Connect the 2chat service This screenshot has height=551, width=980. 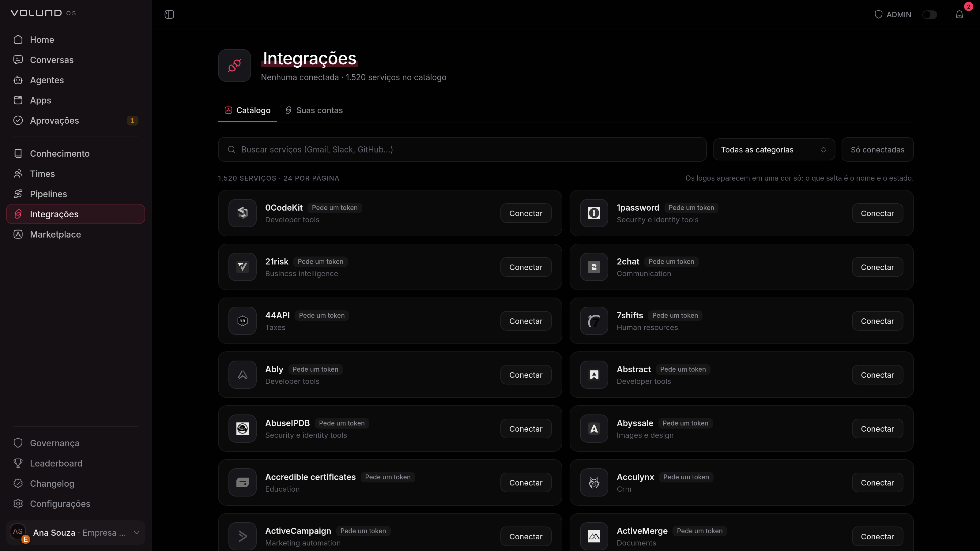[x=877, y=267]
